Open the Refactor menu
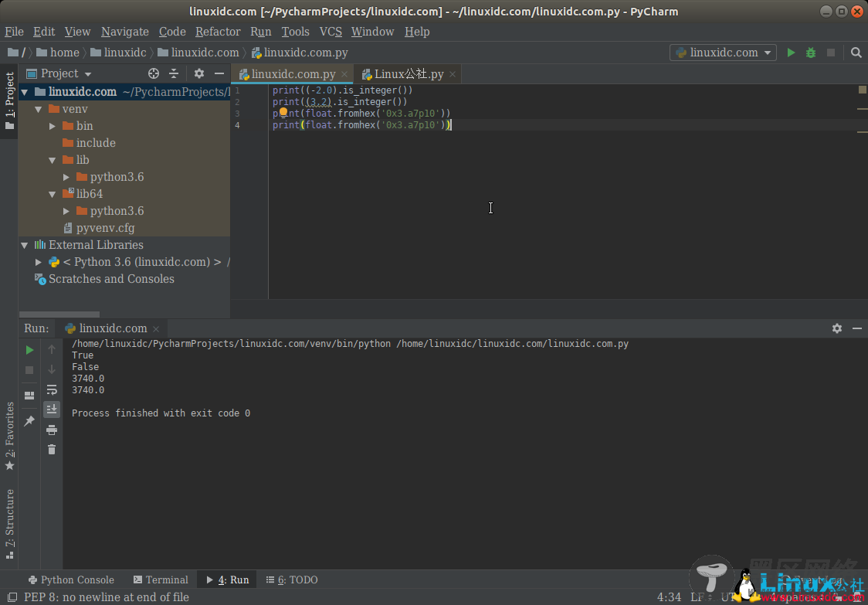868x605 pixels. tap(218, 32)
